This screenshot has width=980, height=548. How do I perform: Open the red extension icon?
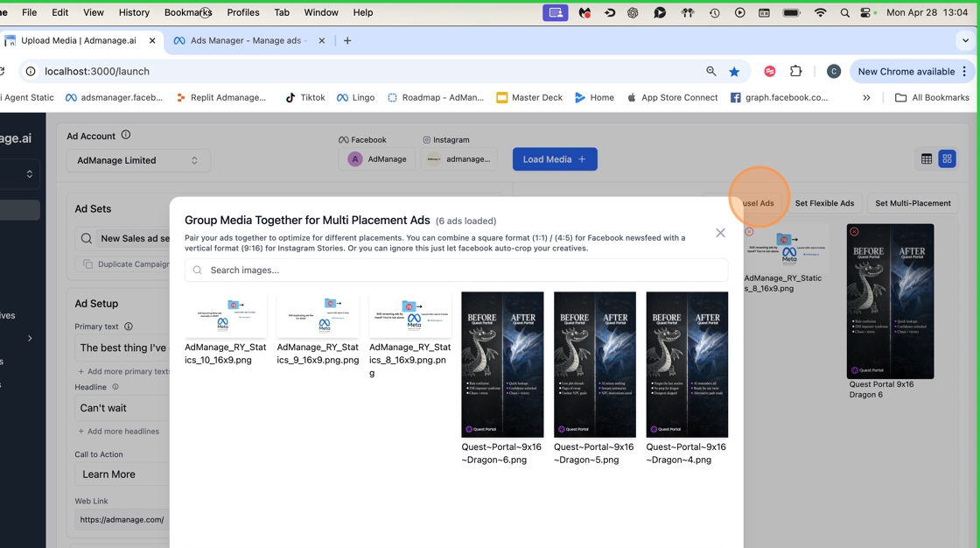tap(770, 71)
